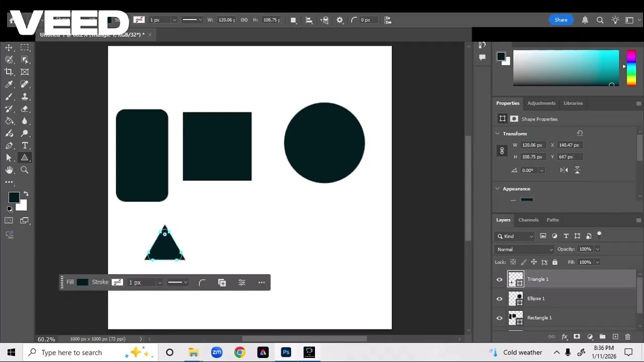The image size is (644, 362).
Task: Open the Layers panel menu
Action: pos(638,220)
